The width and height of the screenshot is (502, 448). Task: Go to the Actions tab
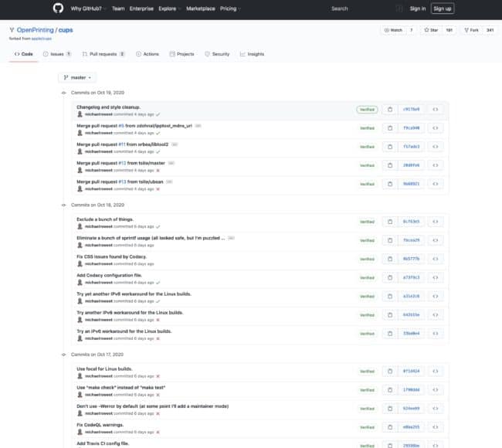click(148, 54)
